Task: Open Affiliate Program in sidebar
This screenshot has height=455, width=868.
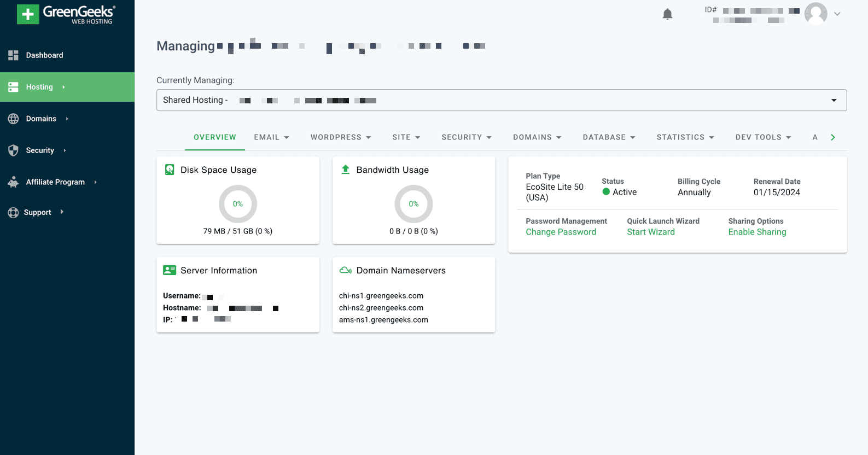Action: pyautogui.click(x=67, y=182)
